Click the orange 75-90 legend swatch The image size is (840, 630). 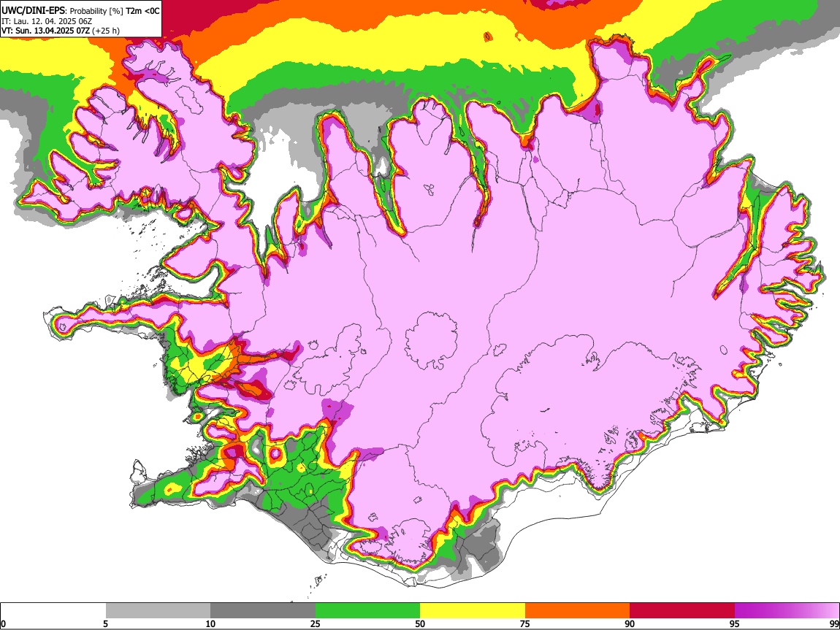(577, 610)
